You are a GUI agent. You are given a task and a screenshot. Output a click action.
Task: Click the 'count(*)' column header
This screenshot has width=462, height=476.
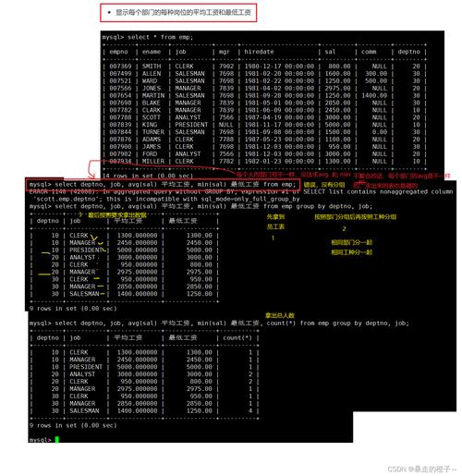point(237,337)
